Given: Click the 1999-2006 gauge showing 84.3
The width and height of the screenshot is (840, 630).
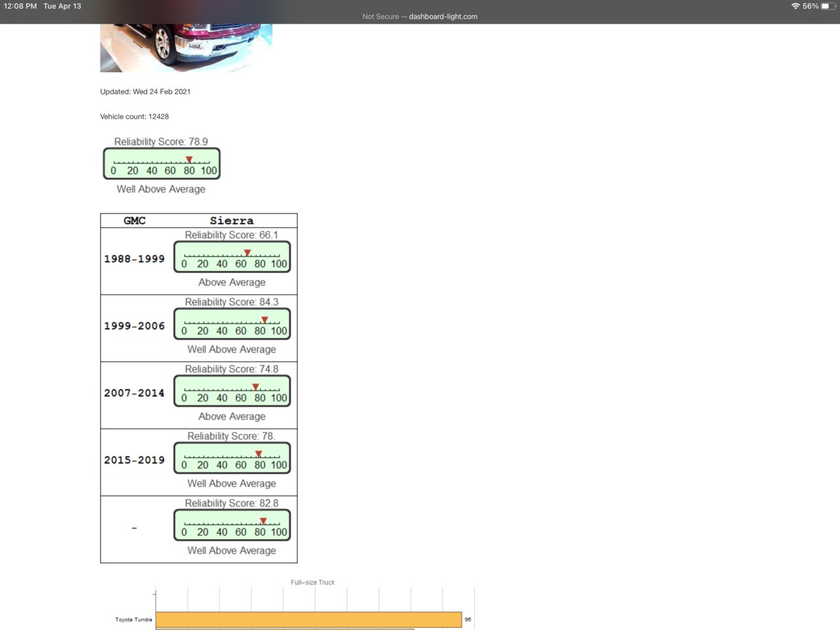Looking at the screenshot, I should pyautogui.click(x=232, y=324).
